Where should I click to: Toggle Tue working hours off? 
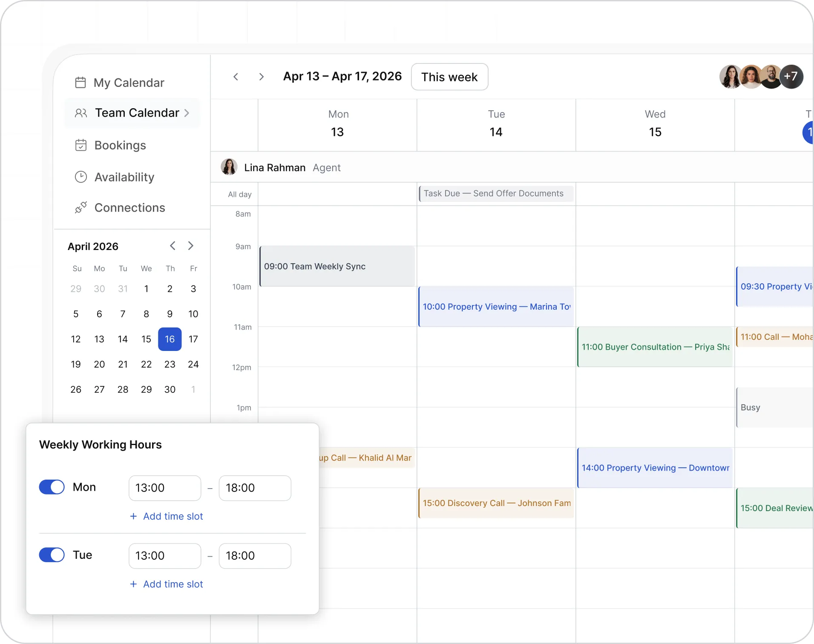click(x=52, y=555)
